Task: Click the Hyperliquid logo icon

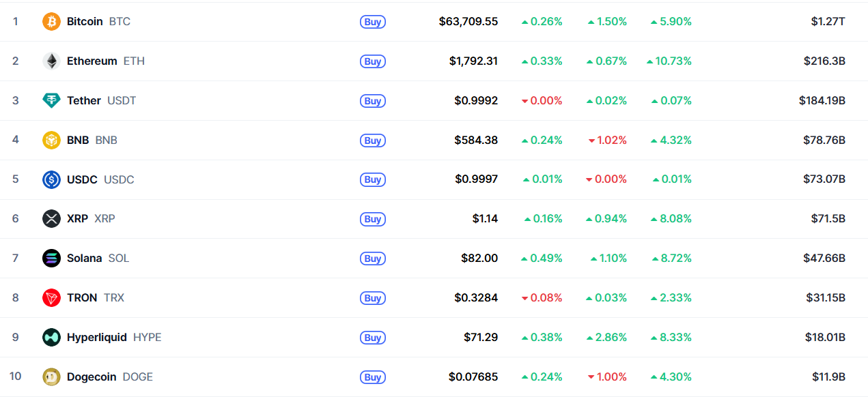Action: tap(51, 338)
